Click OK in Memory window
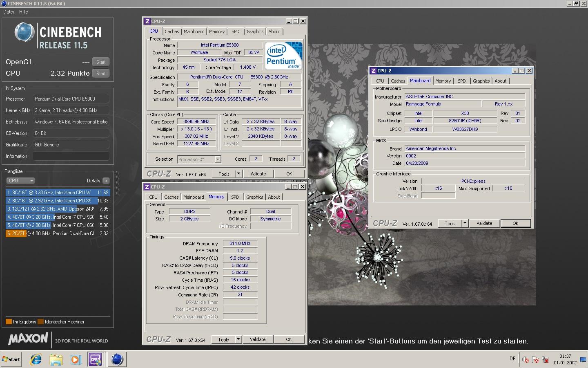Image resolution: width=588 pixels, height=368 pixels. click(289, 340)
